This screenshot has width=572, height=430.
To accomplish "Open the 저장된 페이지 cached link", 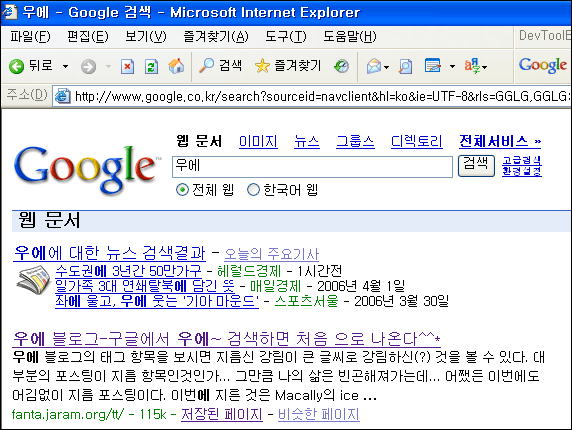I will point(222,414).
